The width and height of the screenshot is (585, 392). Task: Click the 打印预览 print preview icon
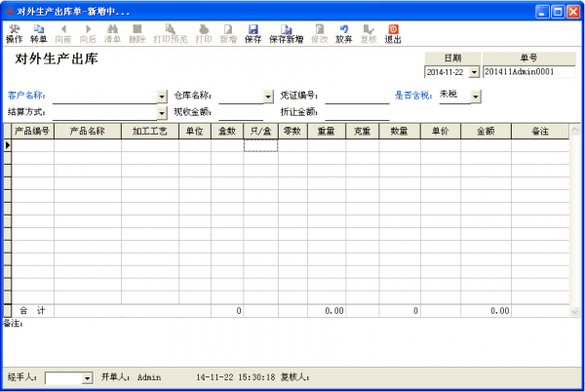tap(170, 34)
